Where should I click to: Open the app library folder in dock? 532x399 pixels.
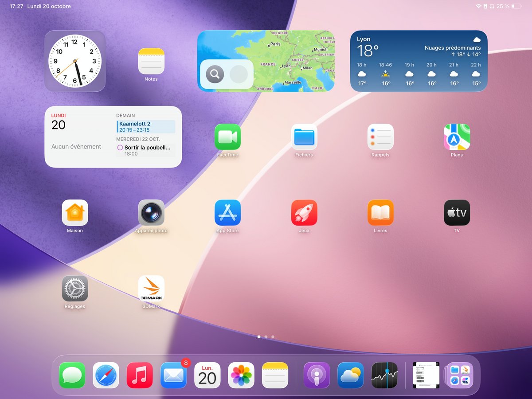click(x=460, y=375)
